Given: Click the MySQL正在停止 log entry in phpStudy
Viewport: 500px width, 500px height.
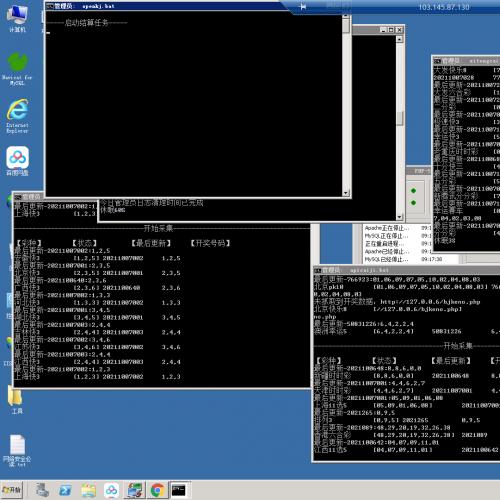Looking at the screenshot, I should point(386,236).
